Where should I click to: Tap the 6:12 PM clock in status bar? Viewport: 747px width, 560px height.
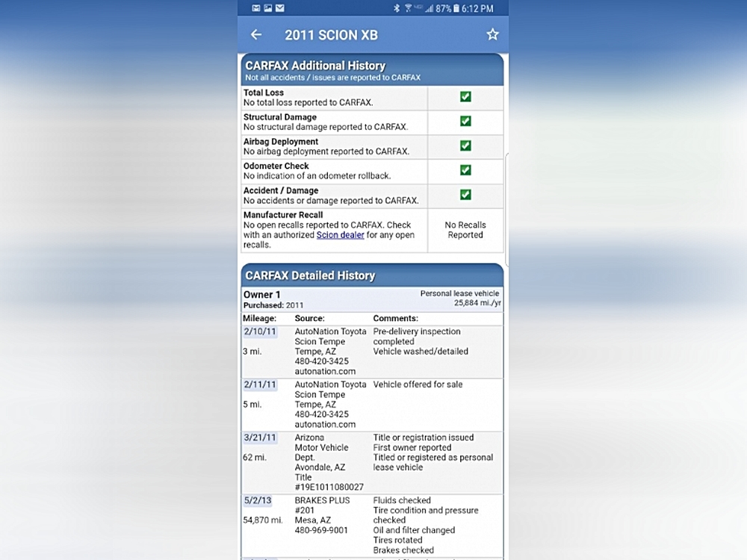coord(477,8)
